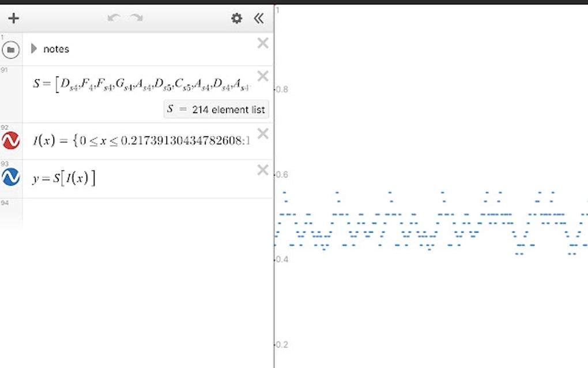Open the graph settings gear icon

point(236,18)
